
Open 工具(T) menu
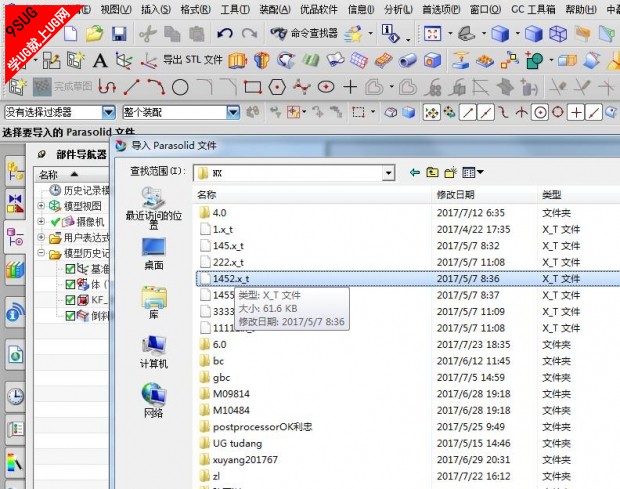(x=235, y=9)
